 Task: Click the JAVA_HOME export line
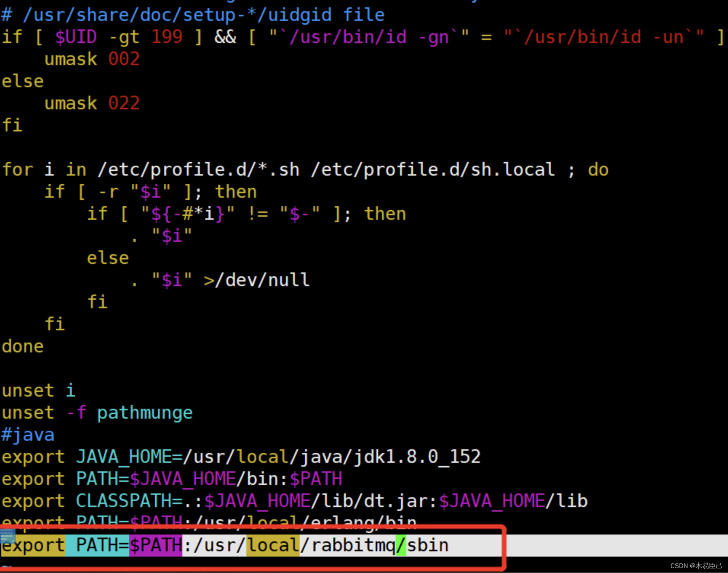(240, 456)
